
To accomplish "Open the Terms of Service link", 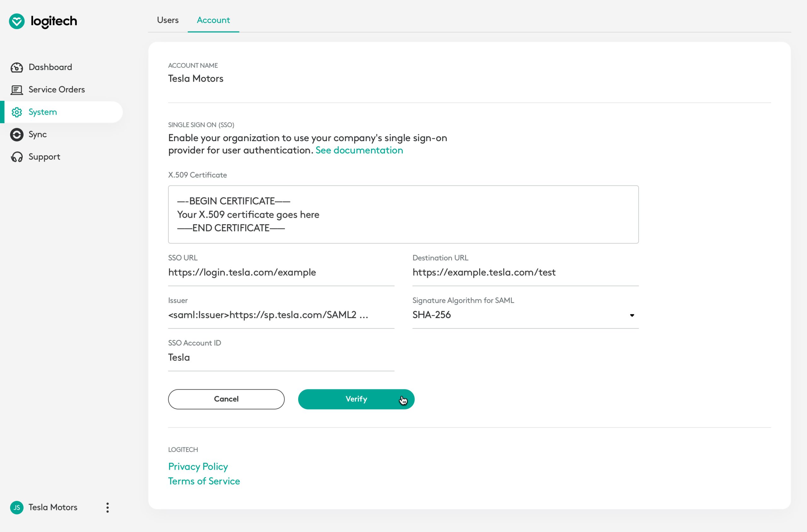I will pyautogui.click(x=204, y=481).
